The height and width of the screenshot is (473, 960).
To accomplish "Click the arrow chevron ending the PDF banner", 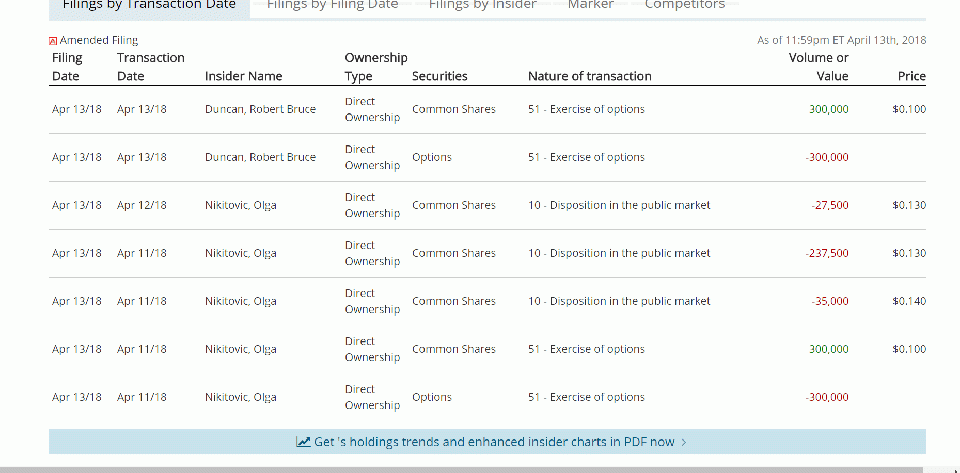I will click(x=683, y=442).
